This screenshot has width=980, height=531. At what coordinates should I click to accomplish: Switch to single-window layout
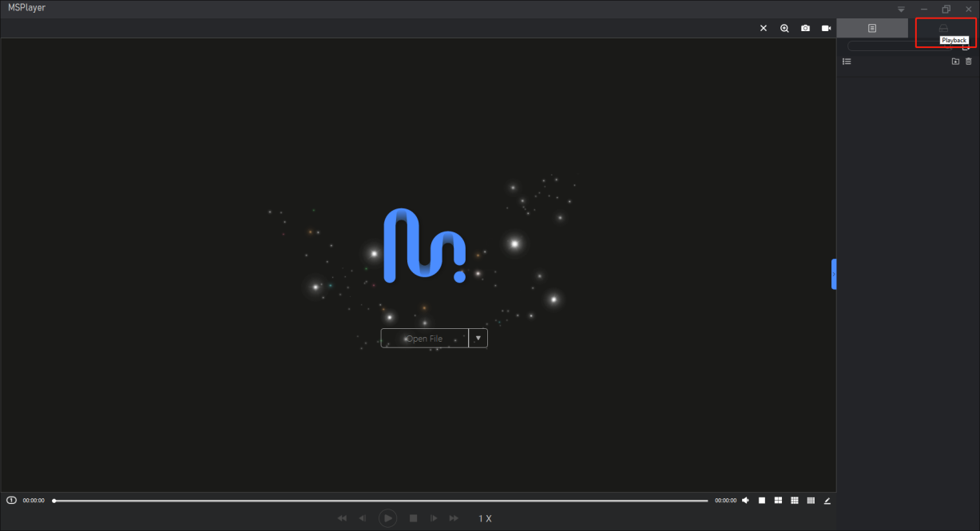pos(762,501)
